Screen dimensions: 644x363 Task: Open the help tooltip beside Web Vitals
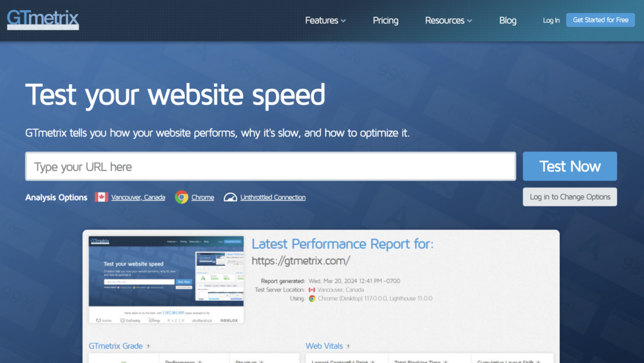349,346
